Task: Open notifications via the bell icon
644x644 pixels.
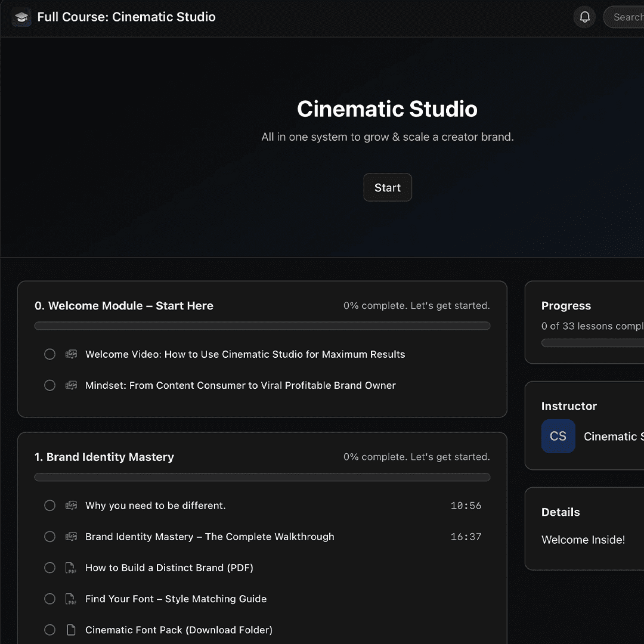Action: tap(584, 17)
